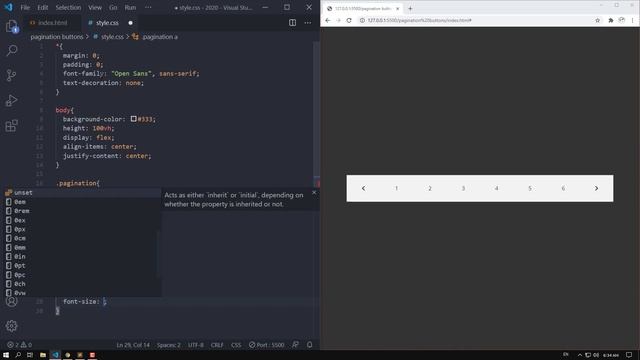Open Run and Debug view
This screenshot has width=640, height=360.
tap(12, 100)
